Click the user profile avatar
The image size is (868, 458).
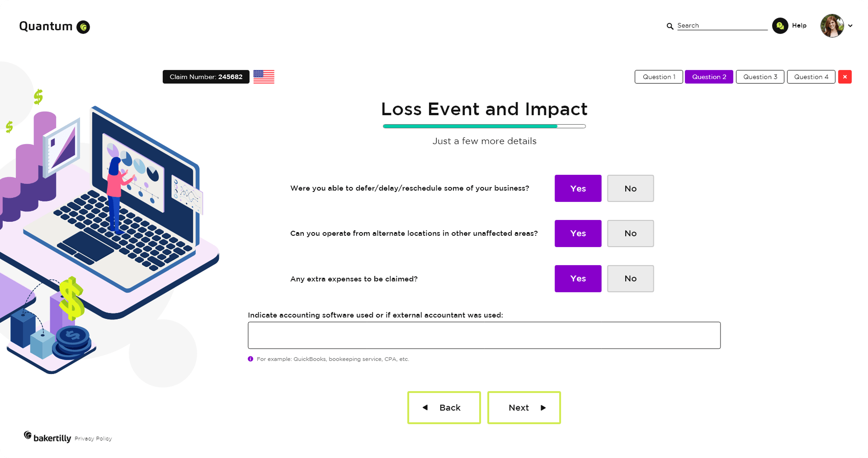click(832, 26)
